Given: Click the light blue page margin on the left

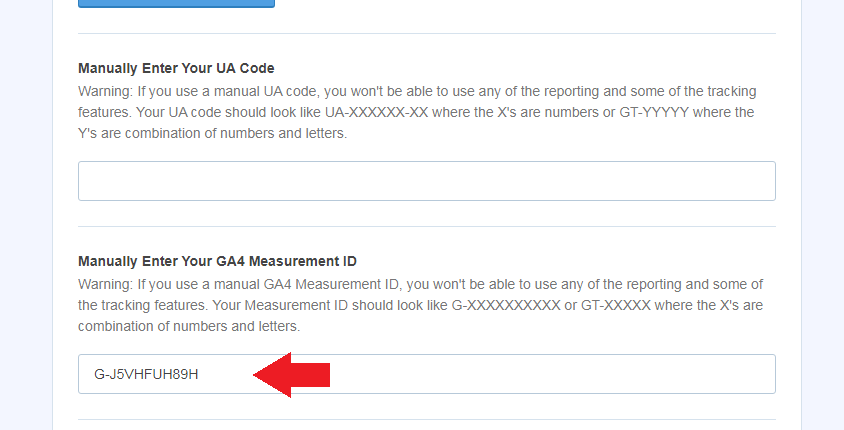Looking at the screenshot, I should [x=26, y=215].
